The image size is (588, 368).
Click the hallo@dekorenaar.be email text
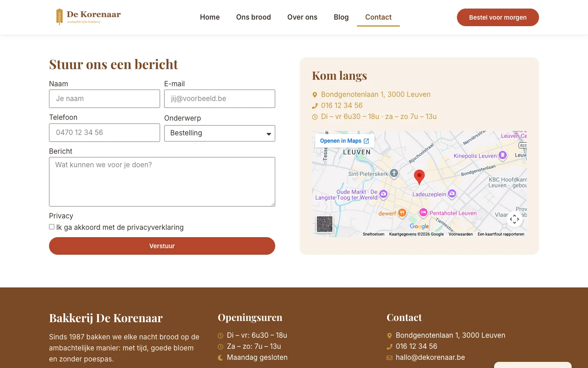(430, 357)
